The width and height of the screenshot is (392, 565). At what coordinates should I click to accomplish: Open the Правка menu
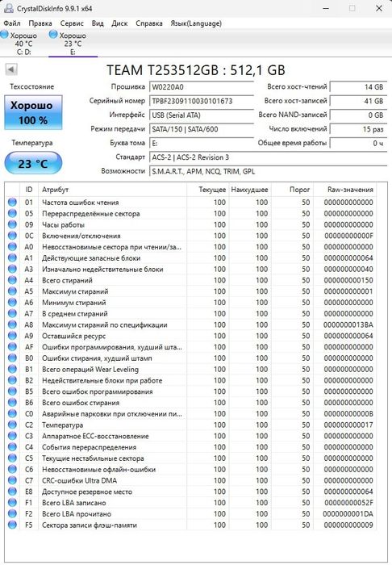(40, 23)
